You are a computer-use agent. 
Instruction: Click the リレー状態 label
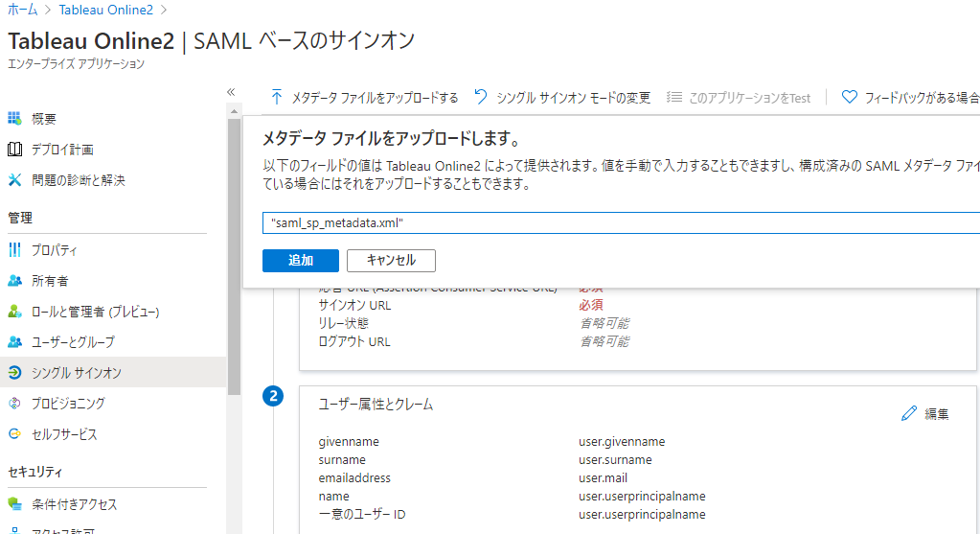(x=343, y=323)
